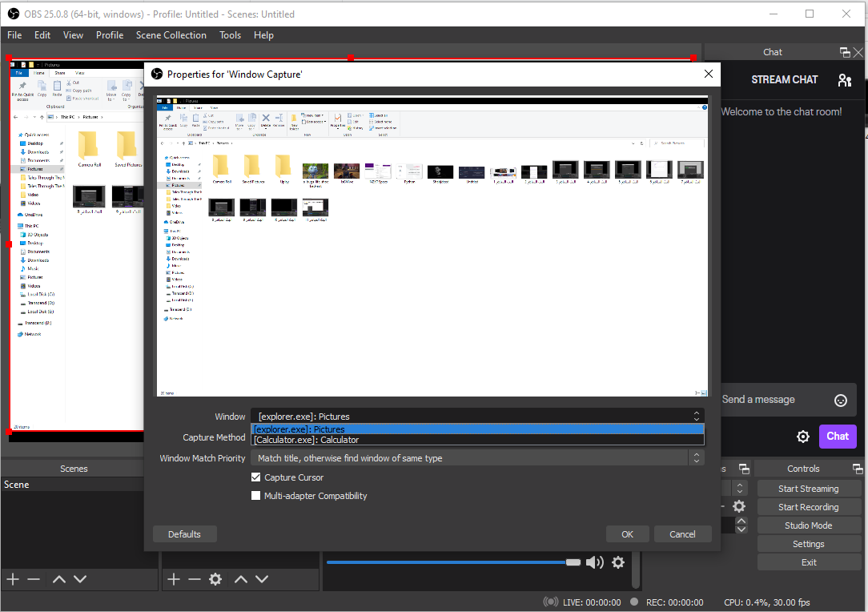The width and height of the screenshot is (868, 612).
Task: Add a new scene with plus icon
Action: click(x=13, y=579)
